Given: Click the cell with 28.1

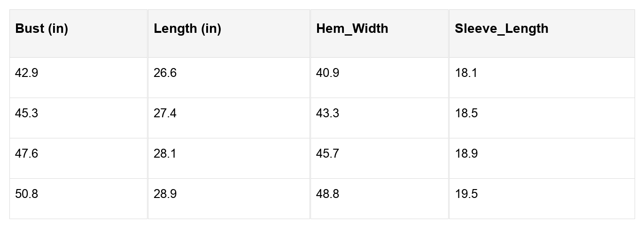Looking at the screenshot, I should coord(165,154).
